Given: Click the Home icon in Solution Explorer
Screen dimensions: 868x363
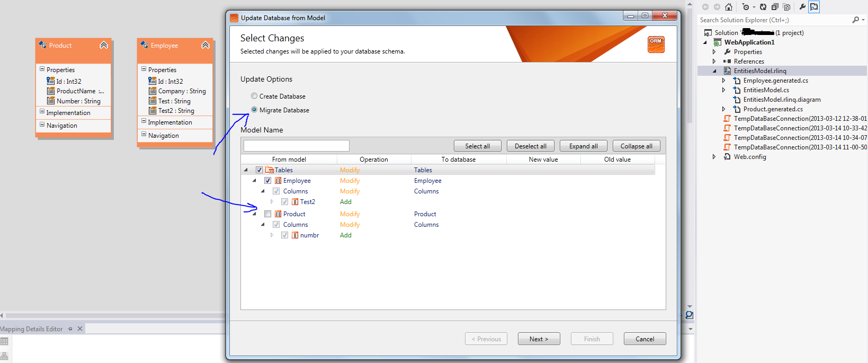Looking at the screenshot, I should [729, 7].
